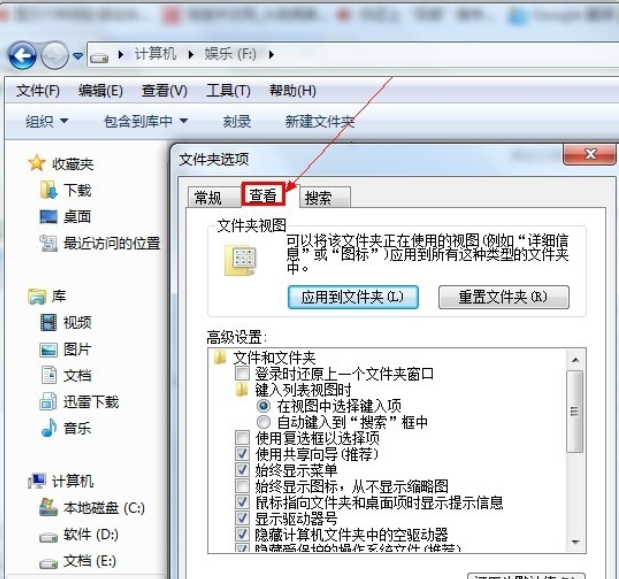Expand the 组织 dropdown
This screenshot has width=619, height=579.
[x=47, y=121]
